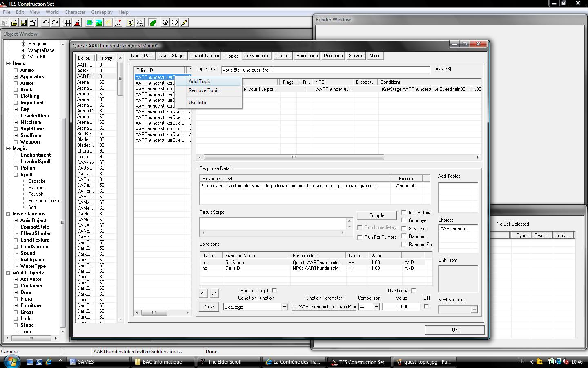Click the New condition button

tap(209, 307)
